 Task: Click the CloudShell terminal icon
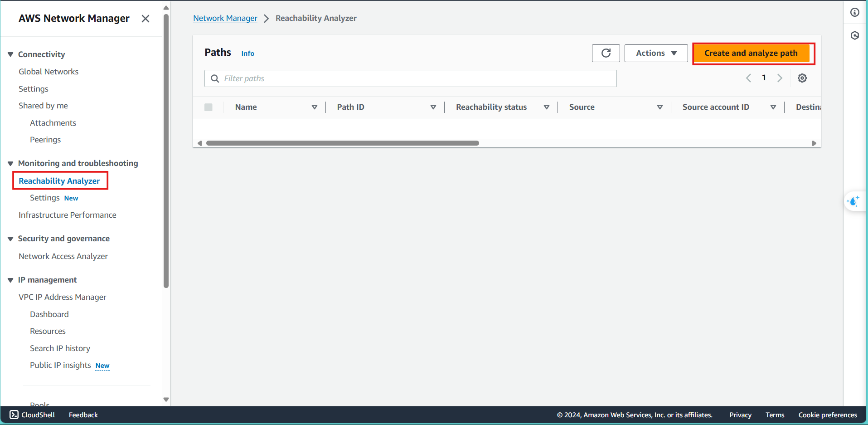[x=14, y=415]
